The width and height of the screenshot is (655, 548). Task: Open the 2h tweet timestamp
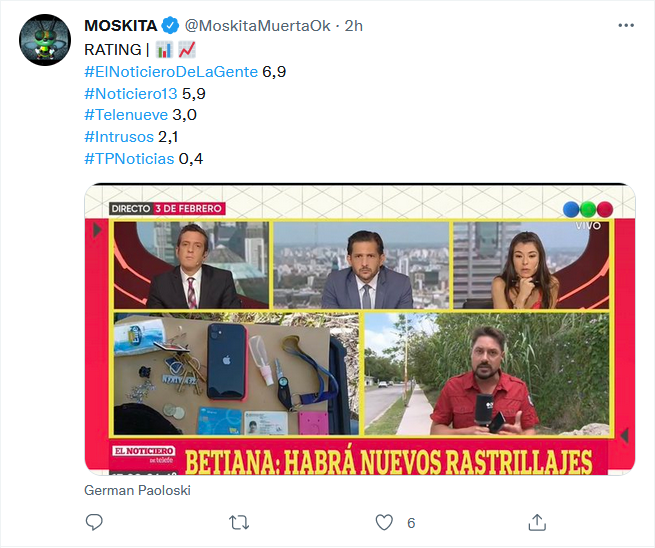[353, 26]
